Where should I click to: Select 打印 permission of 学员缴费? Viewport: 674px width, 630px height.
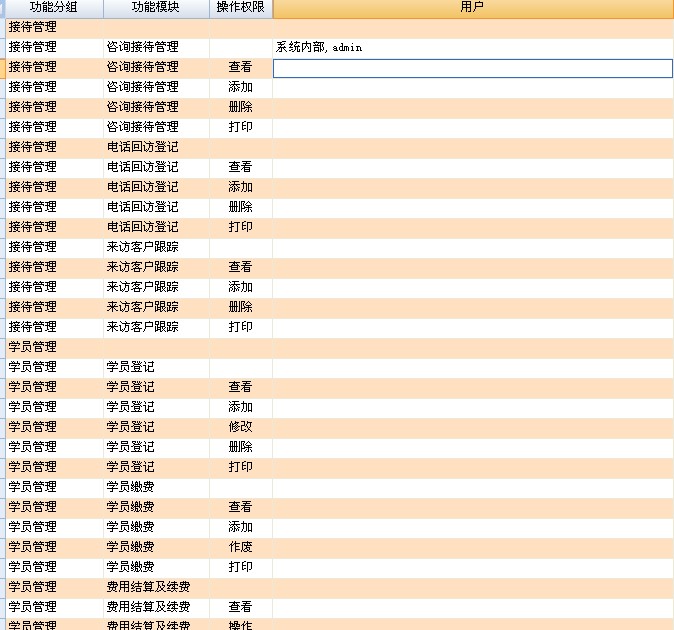click(241, 567)
